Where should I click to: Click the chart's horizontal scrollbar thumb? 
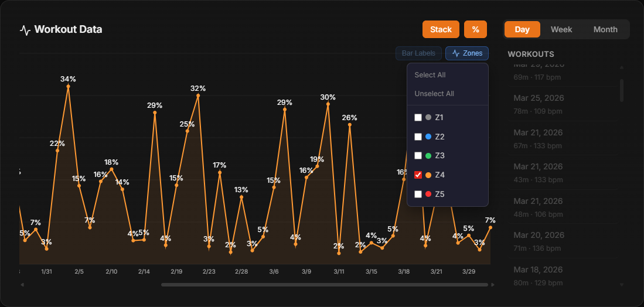[325, 284]
